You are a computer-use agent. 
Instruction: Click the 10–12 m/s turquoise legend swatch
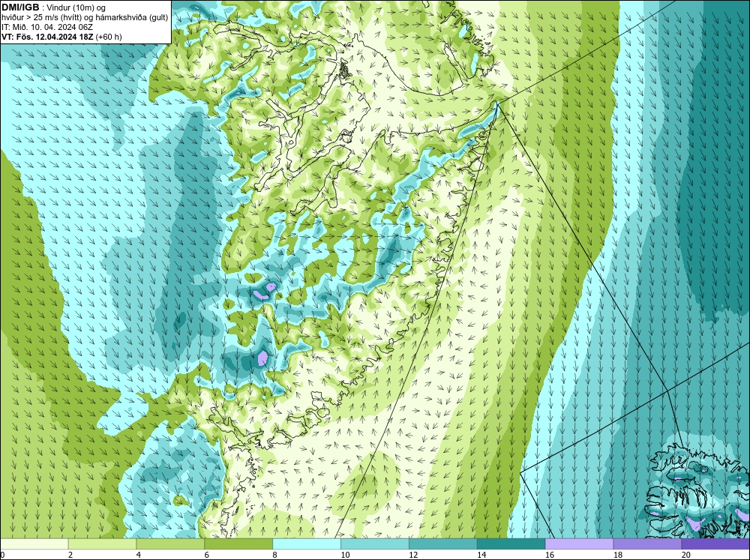click(x=374, y=544)
